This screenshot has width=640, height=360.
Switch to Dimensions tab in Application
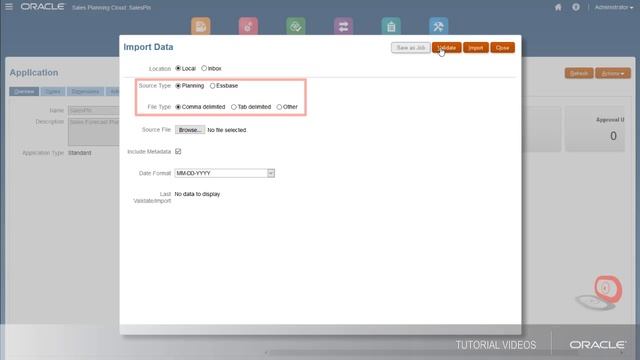85,91
